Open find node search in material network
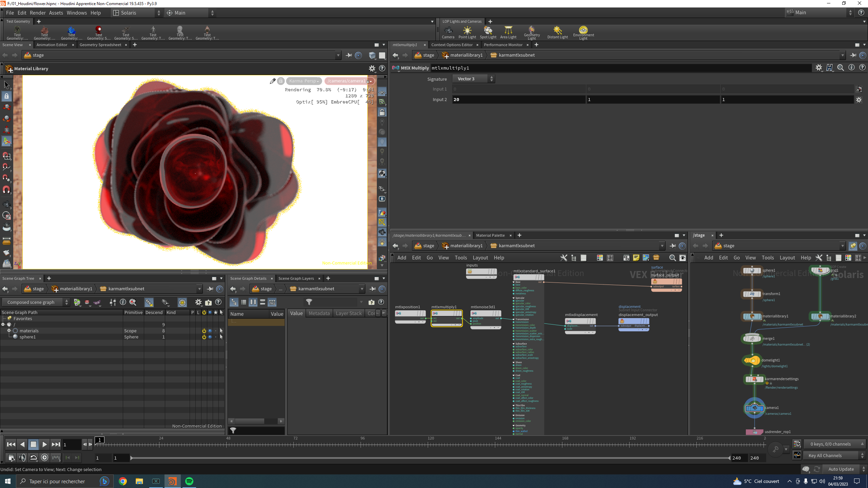Viewport: 868px width, 488px height. (672, 258)
